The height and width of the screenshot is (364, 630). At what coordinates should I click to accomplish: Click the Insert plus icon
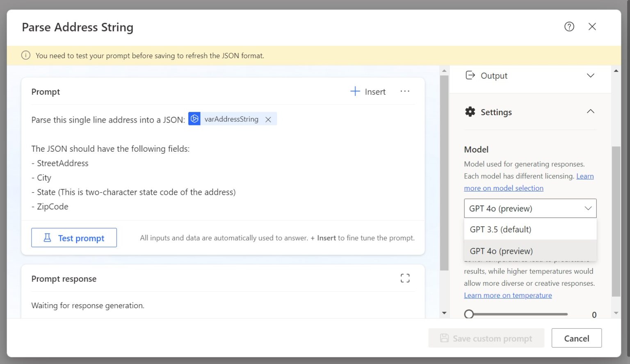pos(354,91)
